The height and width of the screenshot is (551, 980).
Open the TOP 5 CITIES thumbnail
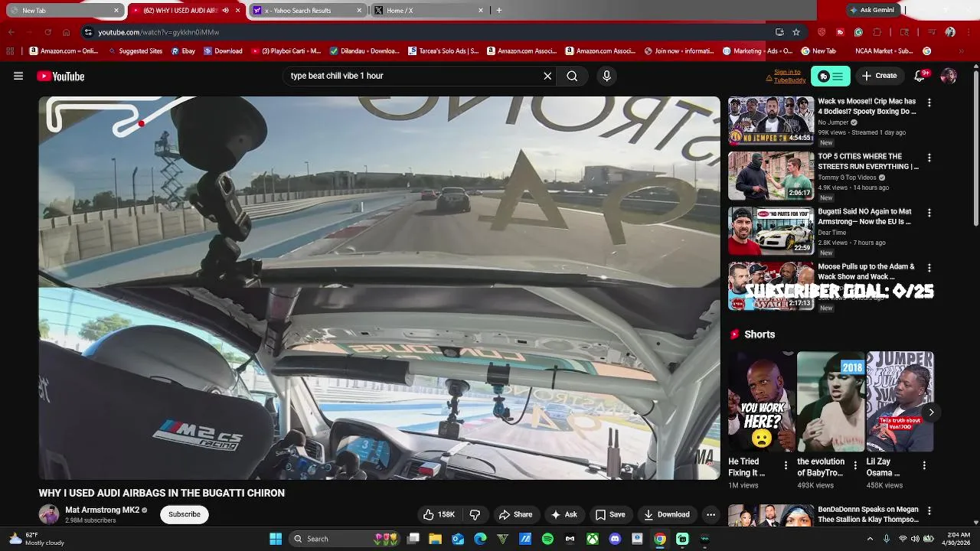[771, 175]
